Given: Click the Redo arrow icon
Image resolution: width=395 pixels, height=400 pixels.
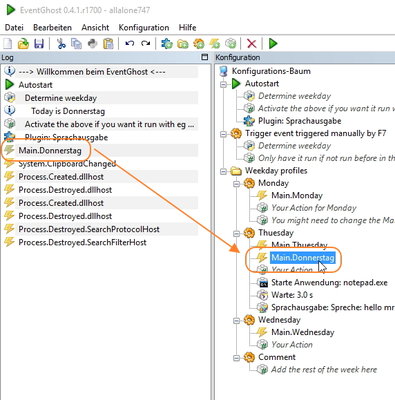Looking at the screenshot, I should click(x=145, y=43).
